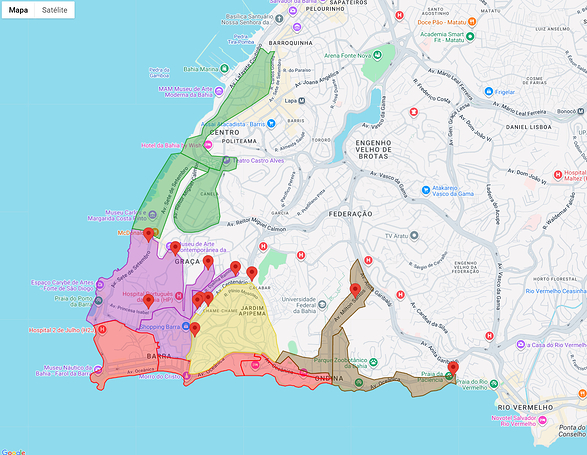Click the Parque Zoobotânico da Bahia icon
This screenshot has width=587, height=455.
coord(373,362)
